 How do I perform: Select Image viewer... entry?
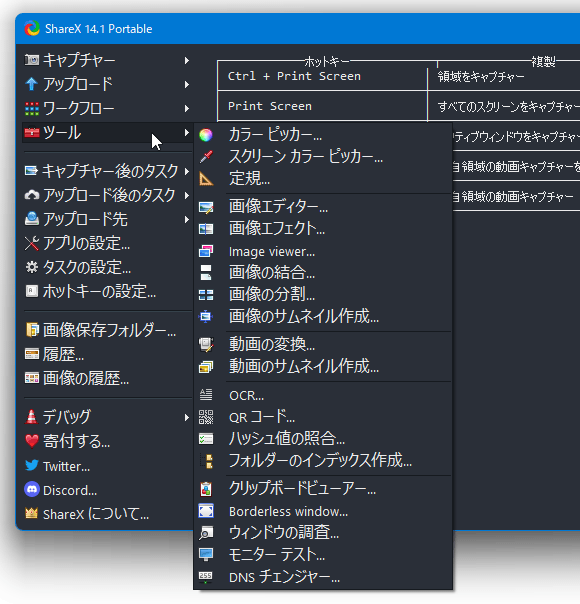coord(323,252)
